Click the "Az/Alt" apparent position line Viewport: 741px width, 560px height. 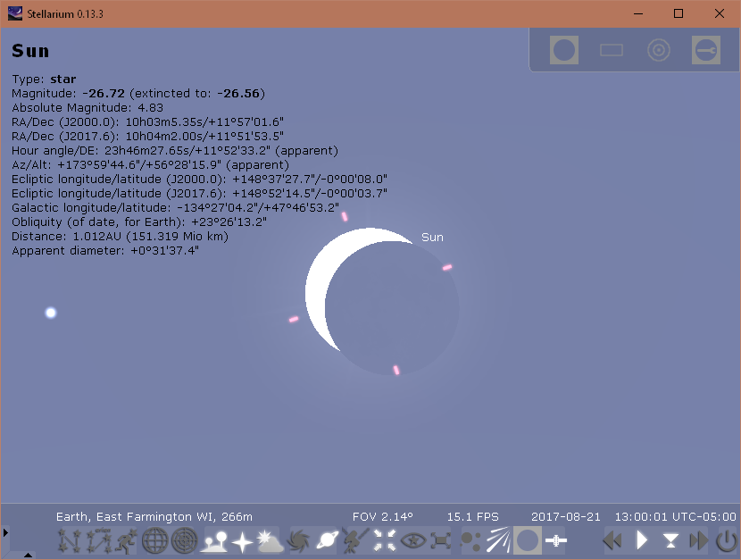150,165
